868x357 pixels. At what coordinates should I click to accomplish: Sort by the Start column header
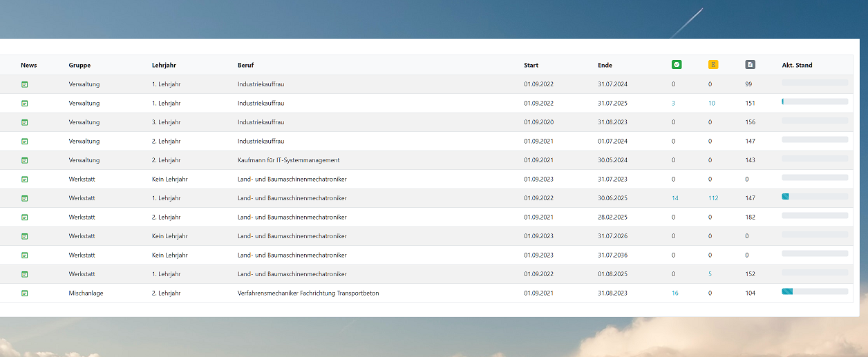[x=531, y=65]
